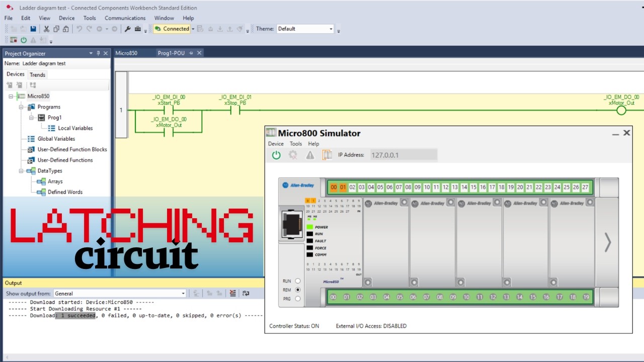
Task: Click the IP Address field in simulator
Action: [x=404, y=155]
